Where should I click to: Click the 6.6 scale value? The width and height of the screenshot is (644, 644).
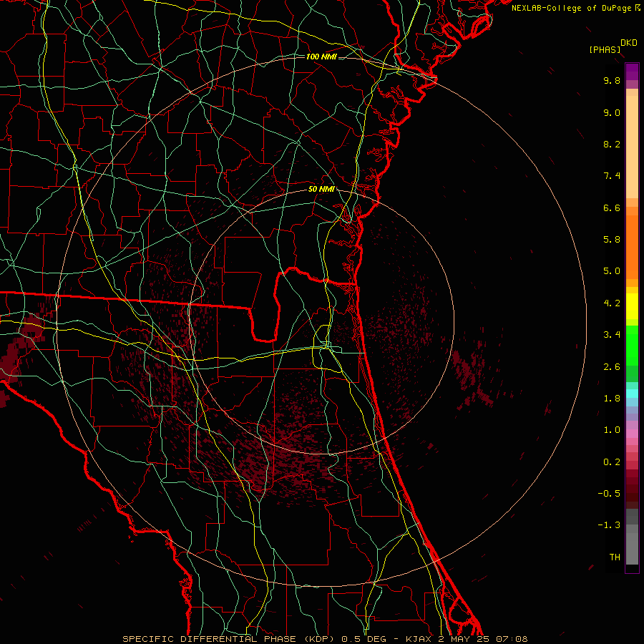click(612, 208)
